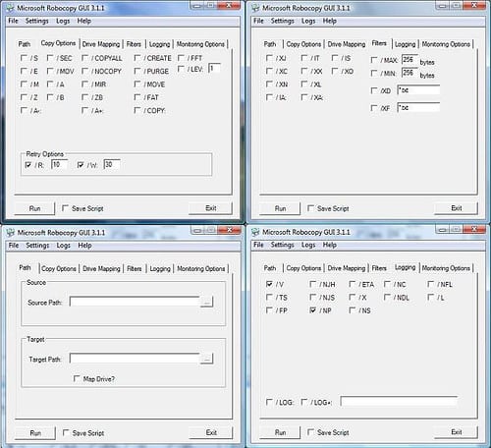
Task: Check the /SEC option
Action: [50, 58]
